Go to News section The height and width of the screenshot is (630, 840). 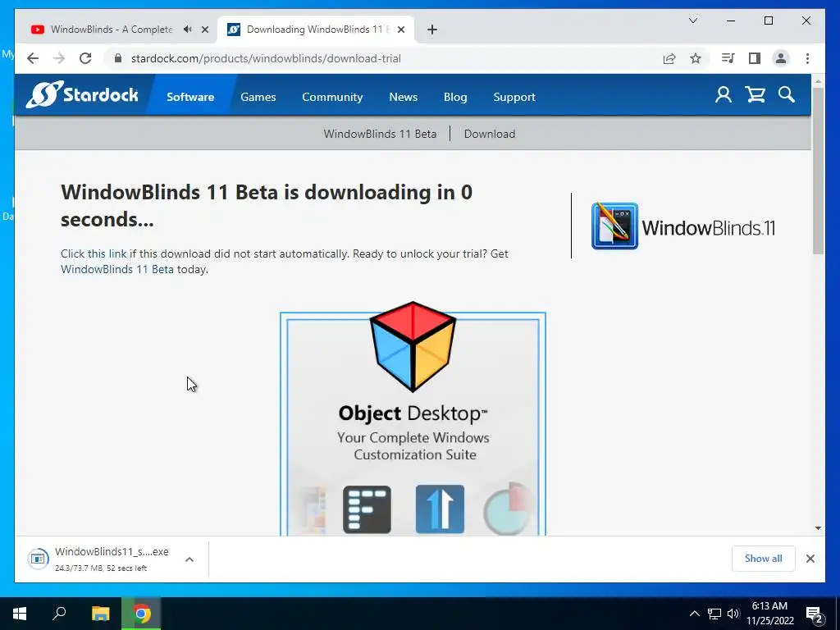[404, 97]
